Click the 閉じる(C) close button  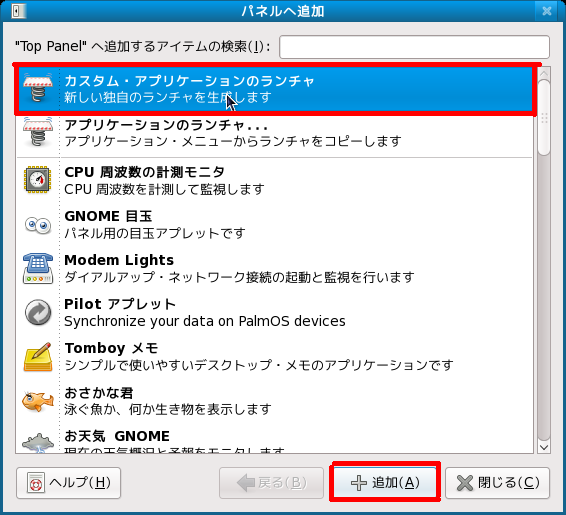pos(497,483)
